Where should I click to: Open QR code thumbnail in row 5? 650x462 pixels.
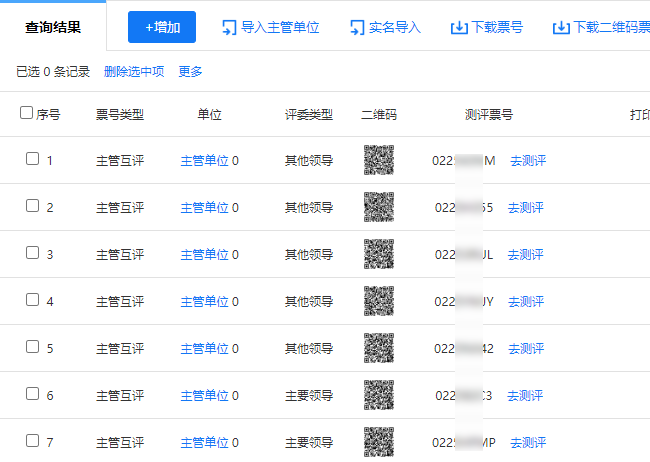379,348
